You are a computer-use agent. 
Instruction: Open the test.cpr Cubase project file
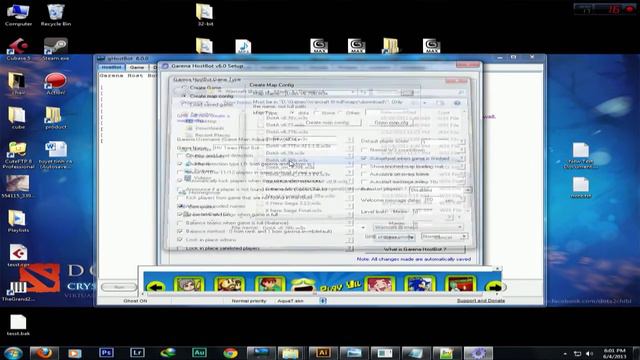pos(18,256)
